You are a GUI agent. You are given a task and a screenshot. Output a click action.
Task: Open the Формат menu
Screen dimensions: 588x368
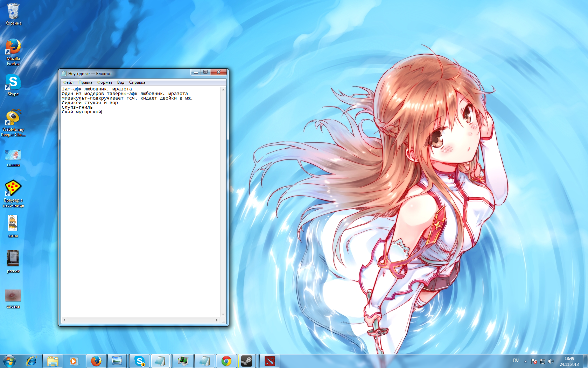click(x=105, y=82)
